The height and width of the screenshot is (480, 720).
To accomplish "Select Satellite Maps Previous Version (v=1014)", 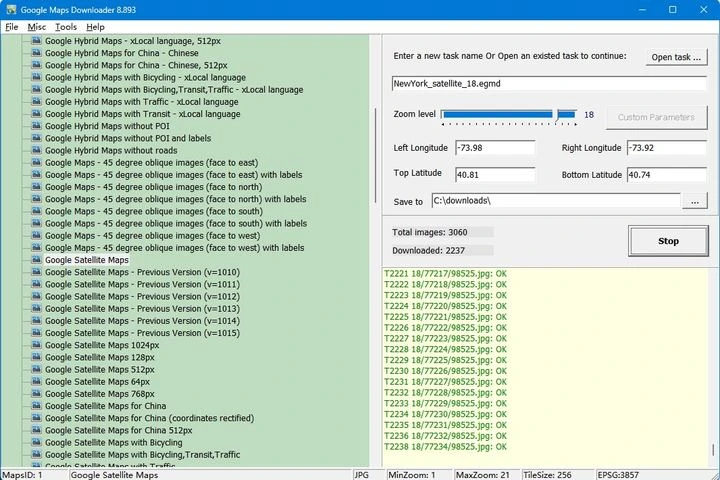I will (x=142, y=321).
